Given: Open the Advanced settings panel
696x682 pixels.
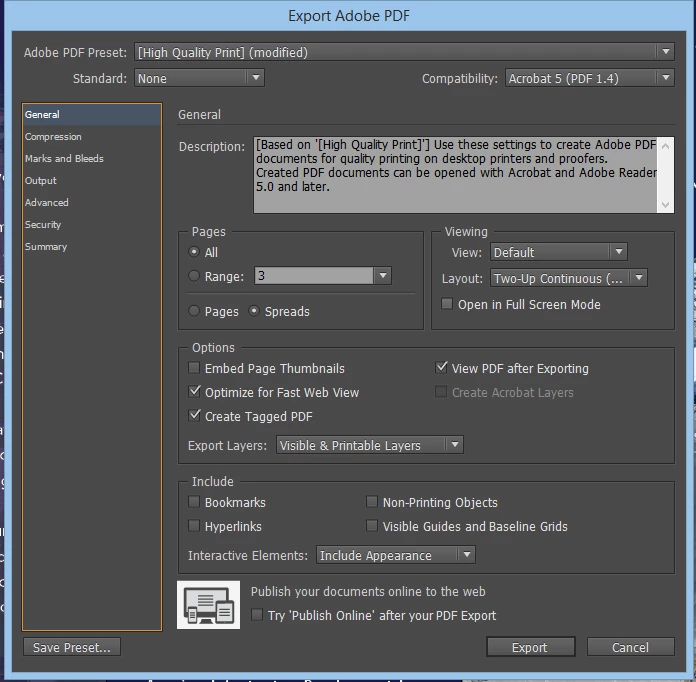Looking at the screenshot, I should click(92, 202).
